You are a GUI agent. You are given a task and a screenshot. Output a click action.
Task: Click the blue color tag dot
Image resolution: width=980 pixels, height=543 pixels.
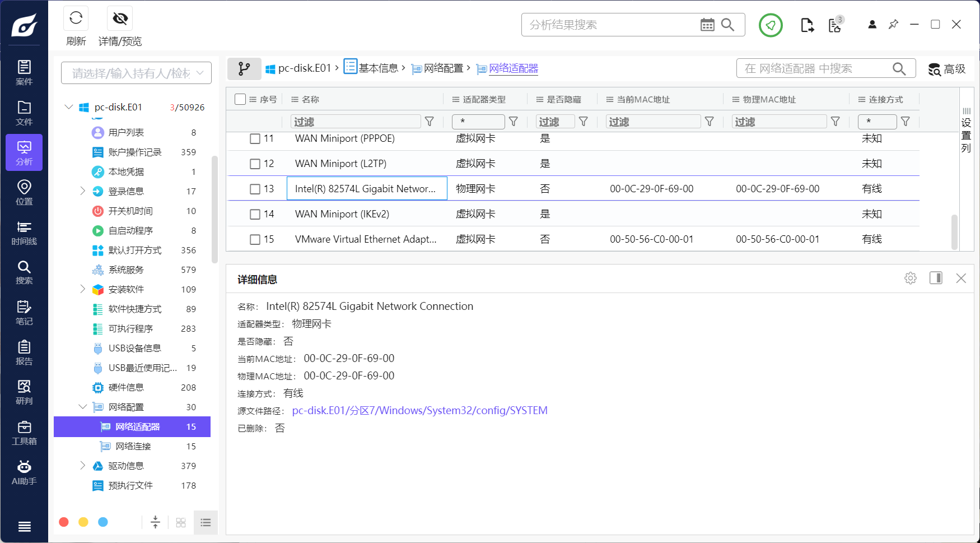pyautogui.click(x=103, y=522)
